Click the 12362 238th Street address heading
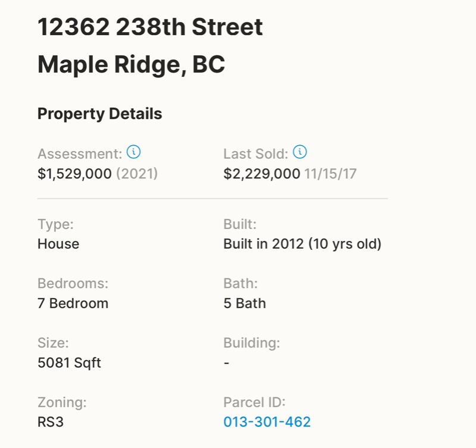 (150, 27)
